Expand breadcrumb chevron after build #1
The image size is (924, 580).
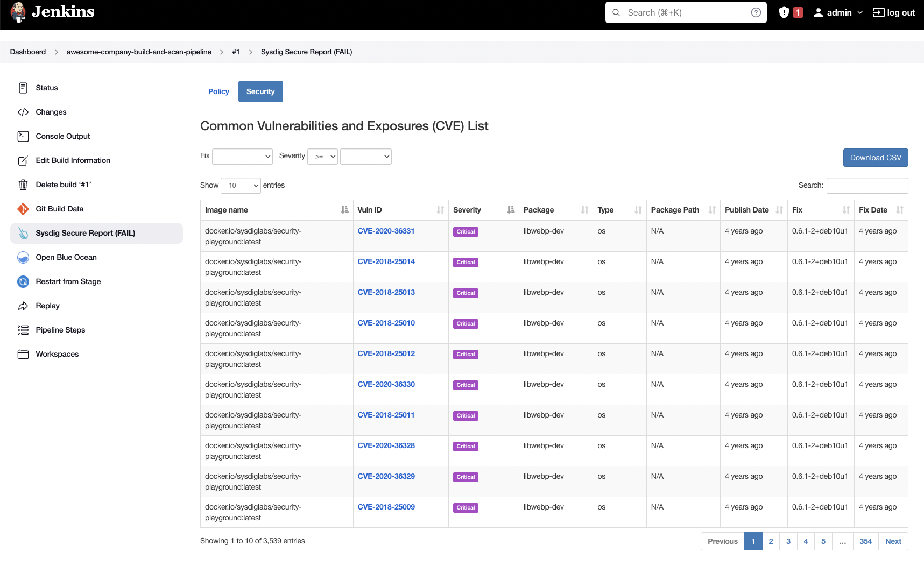(x=250, y=52)
